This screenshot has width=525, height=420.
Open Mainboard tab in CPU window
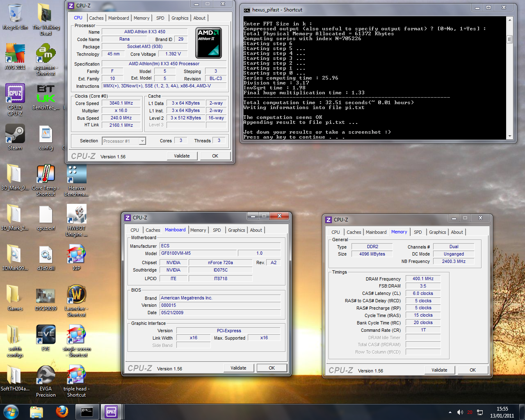click(x=119, y=18)
